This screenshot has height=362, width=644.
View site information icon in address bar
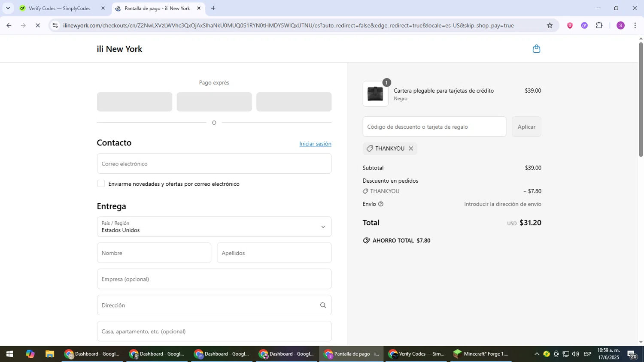55,25
